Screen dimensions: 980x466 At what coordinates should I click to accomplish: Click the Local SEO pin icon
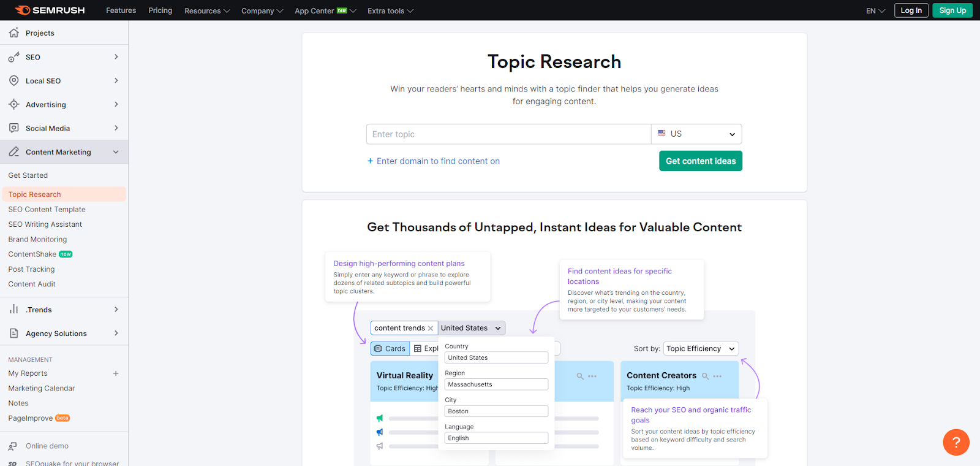click(14, 80)
